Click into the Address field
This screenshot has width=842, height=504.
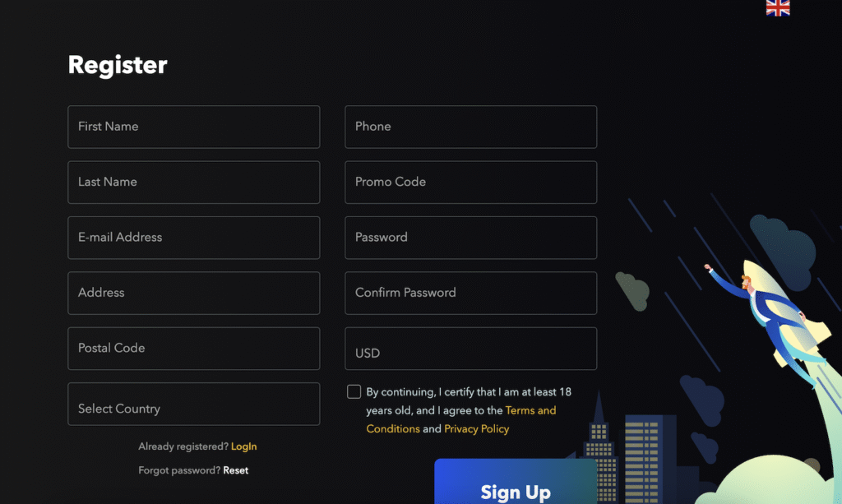point(194,293)
